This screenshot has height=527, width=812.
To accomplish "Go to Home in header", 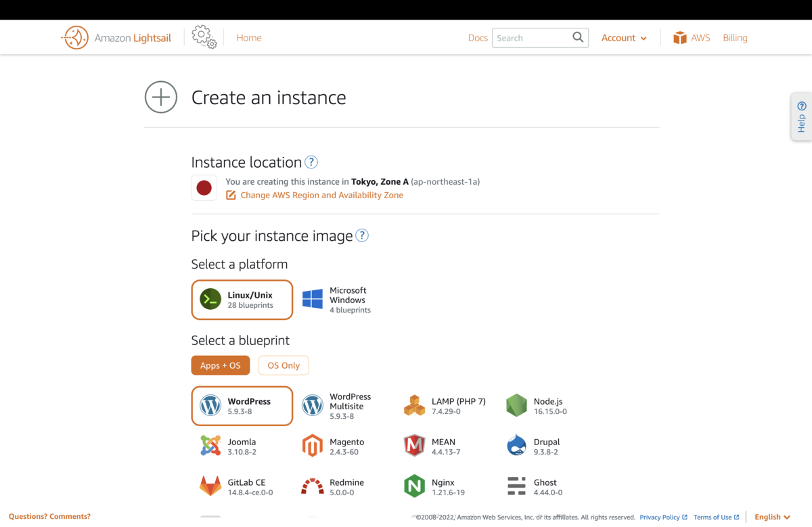I will tap(249, 38).
